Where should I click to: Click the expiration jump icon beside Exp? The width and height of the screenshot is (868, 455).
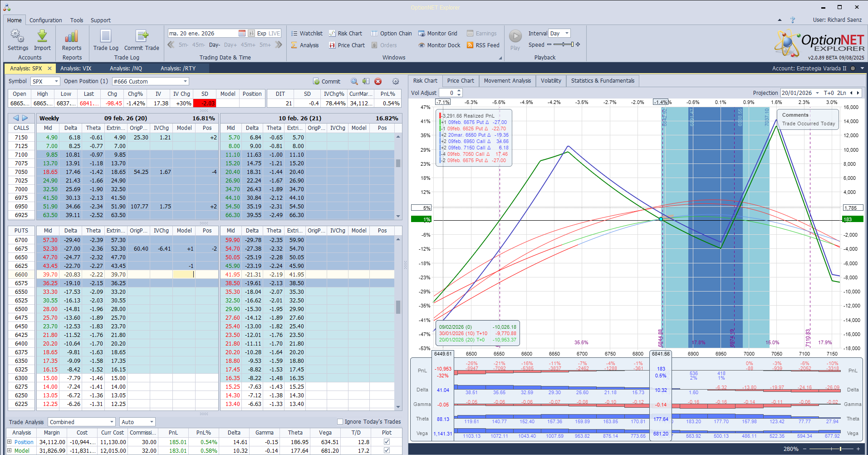pos(251,33)
